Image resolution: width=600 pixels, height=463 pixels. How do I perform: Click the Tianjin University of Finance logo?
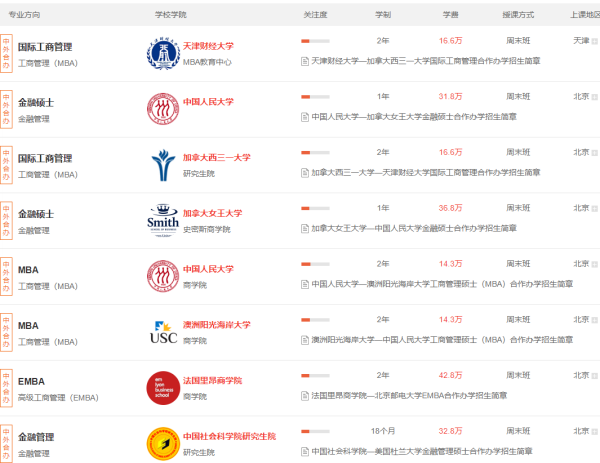160,52
